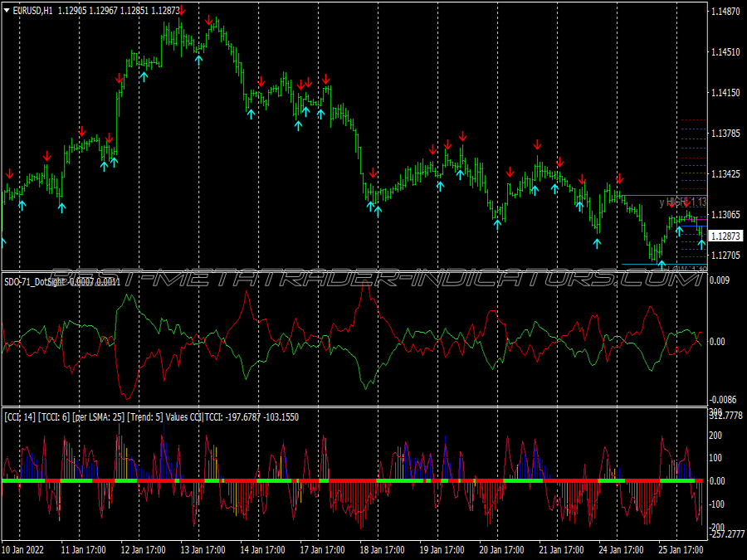Image resolution: width=747 pixels, height=560 pixels.
Task: Select the 18 Jan 17:00 time label
Action: 382,549
